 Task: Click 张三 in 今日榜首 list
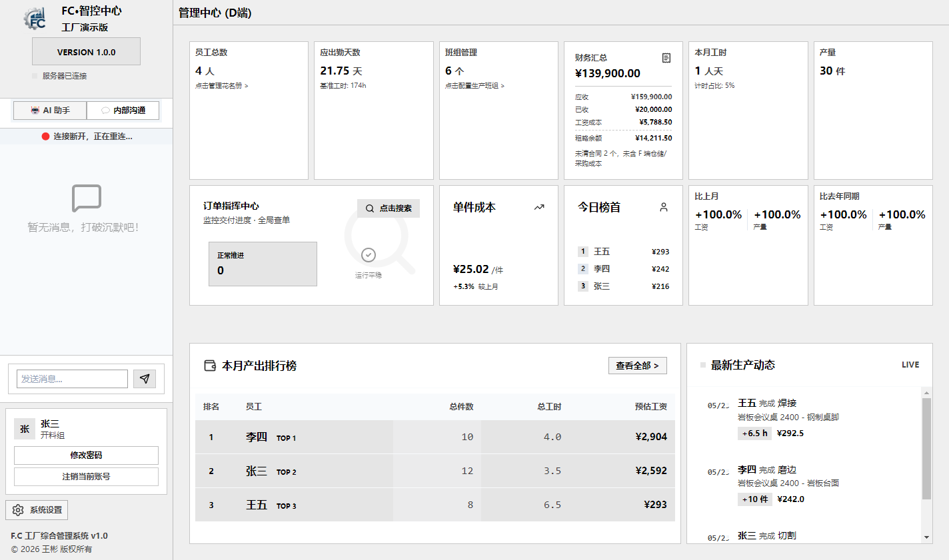[602, 286]
